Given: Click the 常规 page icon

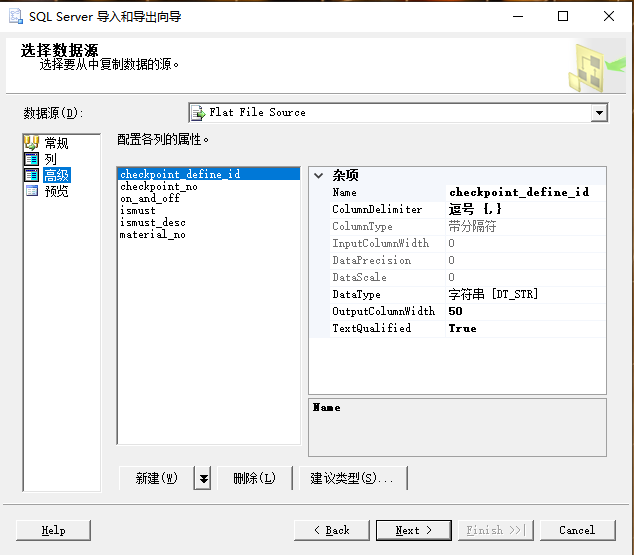Looking at the screenshot, I should (32, 143).
